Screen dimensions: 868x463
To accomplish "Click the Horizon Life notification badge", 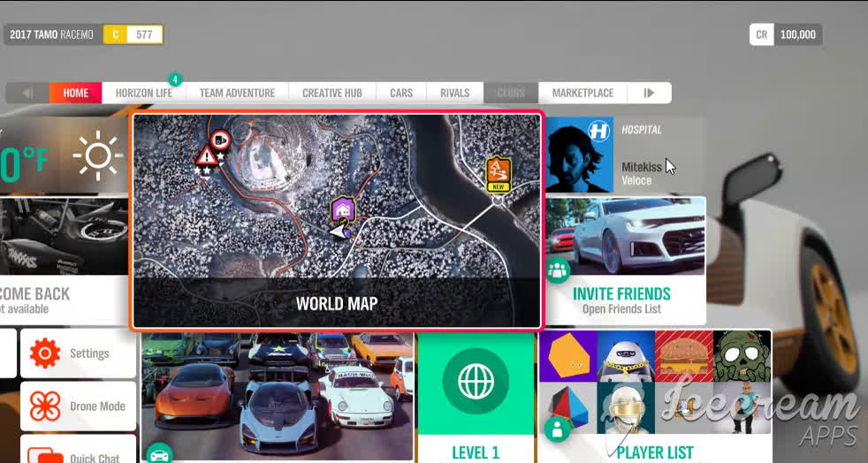I will click(x=175, y=80).
